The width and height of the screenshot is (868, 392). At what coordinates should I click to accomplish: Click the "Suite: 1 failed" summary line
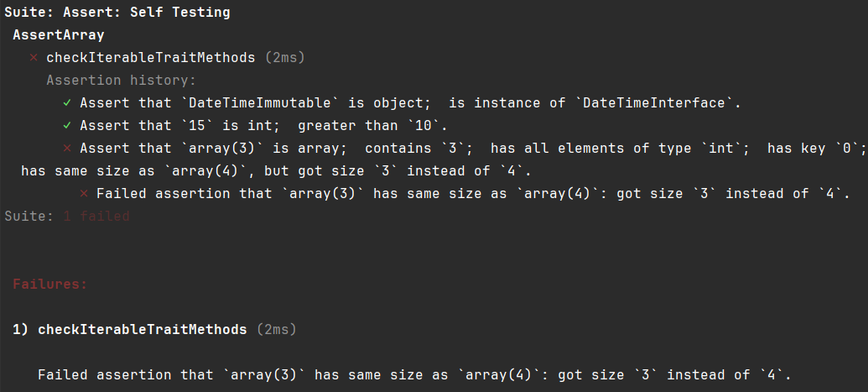(x=67, y=217)
